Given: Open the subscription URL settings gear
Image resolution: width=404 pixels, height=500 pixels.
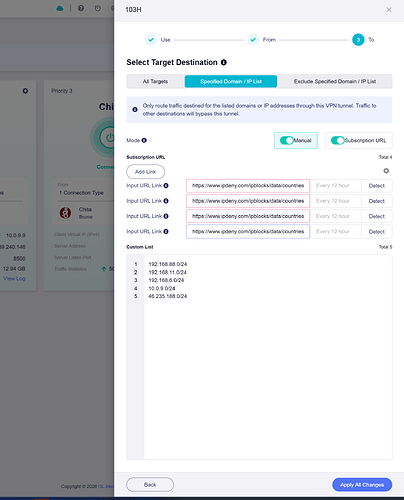Looking at the screenshot, I should point(386,171).
